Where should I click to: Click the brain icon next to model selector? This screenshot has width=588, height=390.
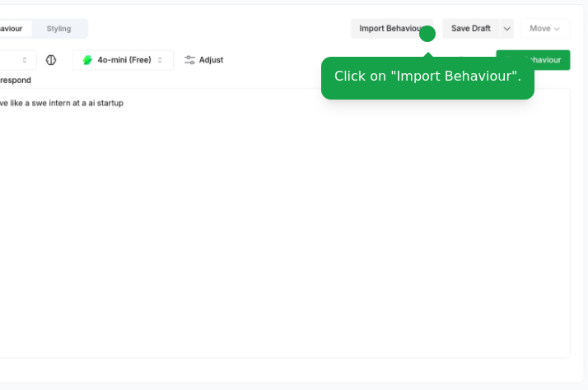[51, 60]
